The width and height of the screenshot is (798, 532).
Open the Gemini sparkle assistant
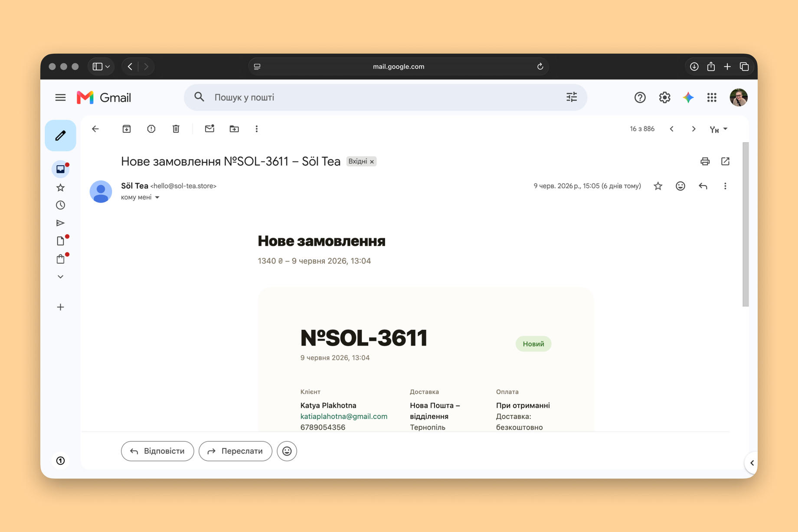[x=688, y=98]
